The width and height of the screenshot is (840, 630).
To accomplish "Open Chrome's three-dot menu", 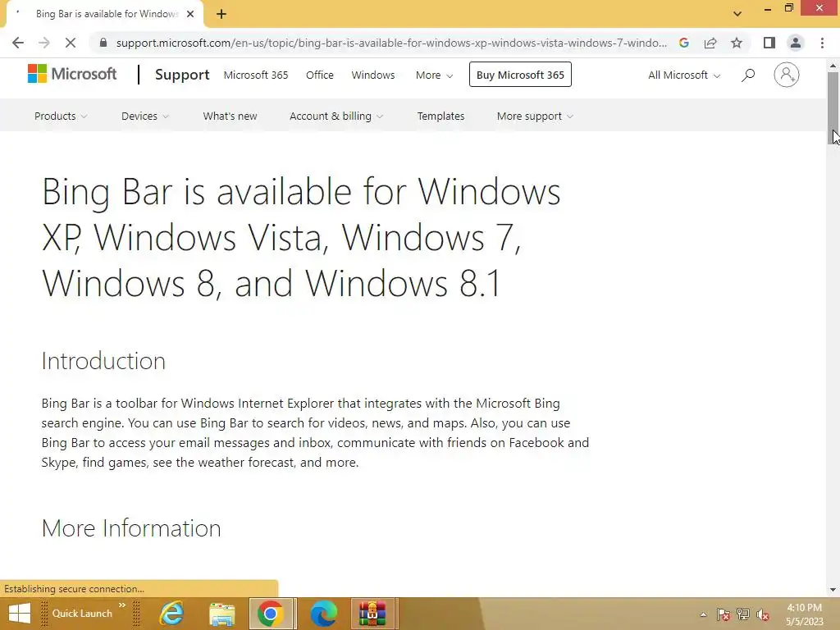I will [x=822, y=43].
